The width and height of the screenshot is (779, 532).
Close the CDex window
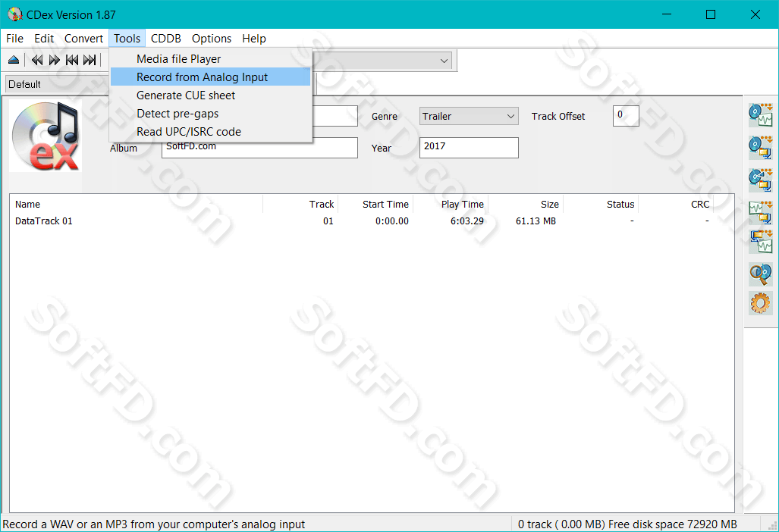[x=755, y=14]
